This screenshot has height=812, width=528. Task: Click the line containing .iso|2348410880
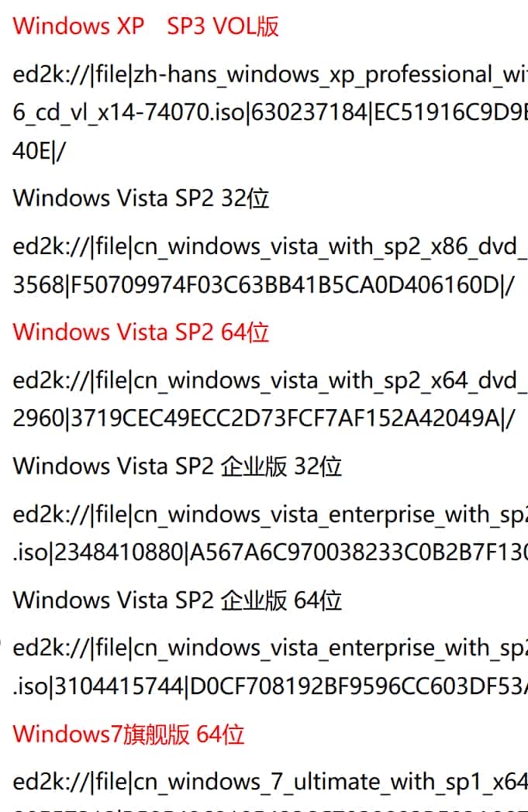coord(270,552)
